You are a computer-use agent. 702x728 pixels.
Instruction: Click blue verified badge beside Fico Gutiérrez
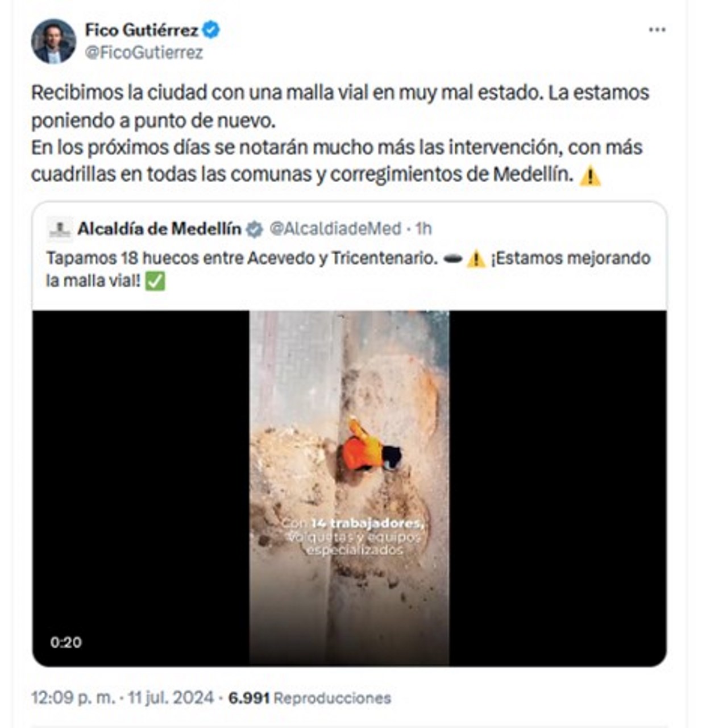[211, 30]
